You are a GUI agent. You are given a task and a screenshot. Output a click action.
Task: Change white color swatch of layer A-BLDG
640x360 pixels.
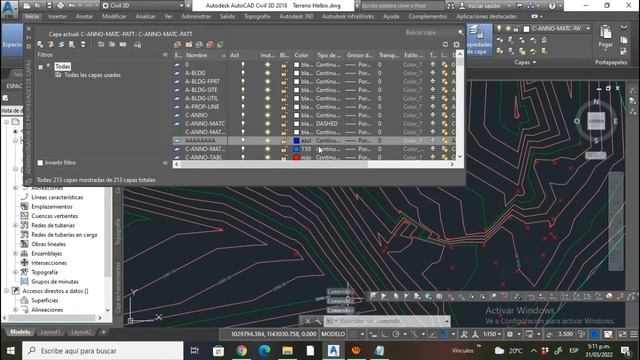tap(297, 73)
